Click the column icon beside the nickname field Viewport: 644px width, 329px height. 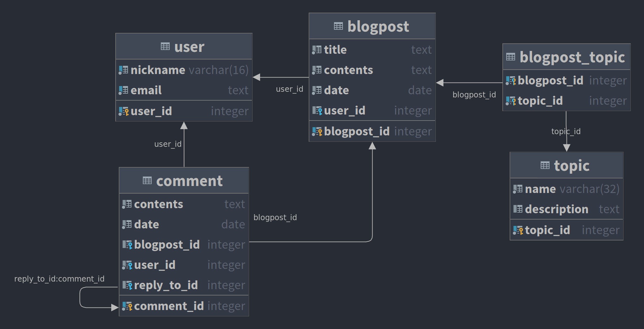click(x=124, y=70)
